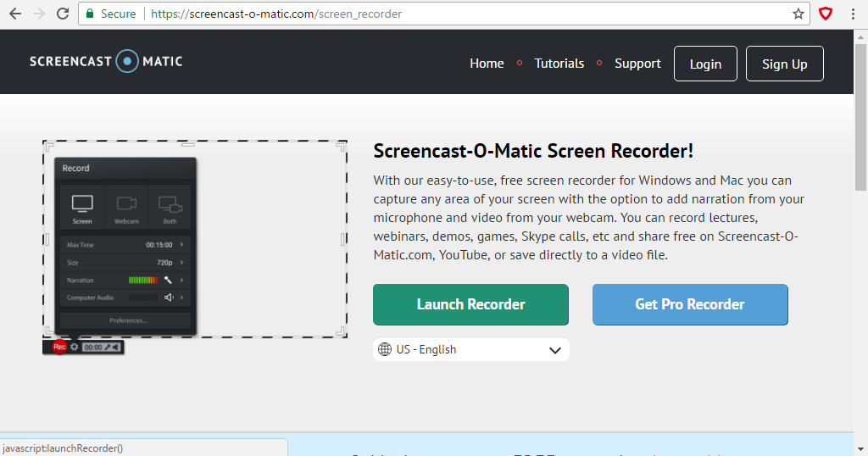The image size is (868, 456).
Task: Click the Narration audio level meter
Action: (142, 281)
